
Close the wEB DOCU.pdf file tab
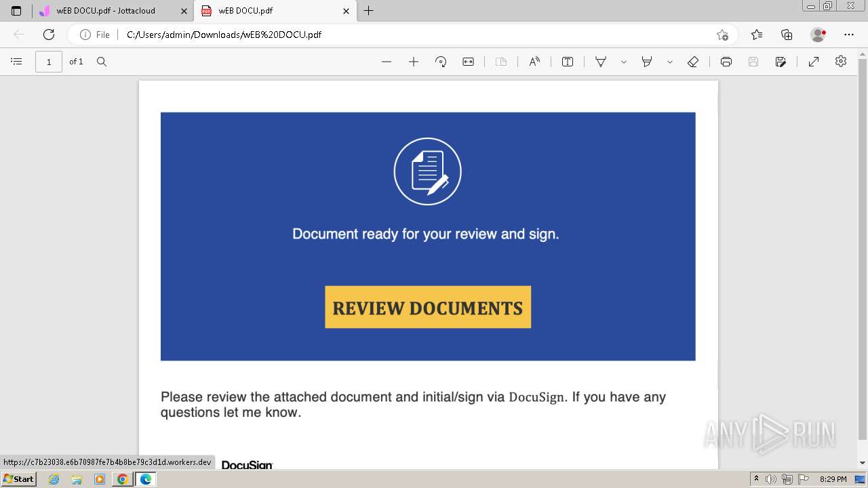(346, 11)
